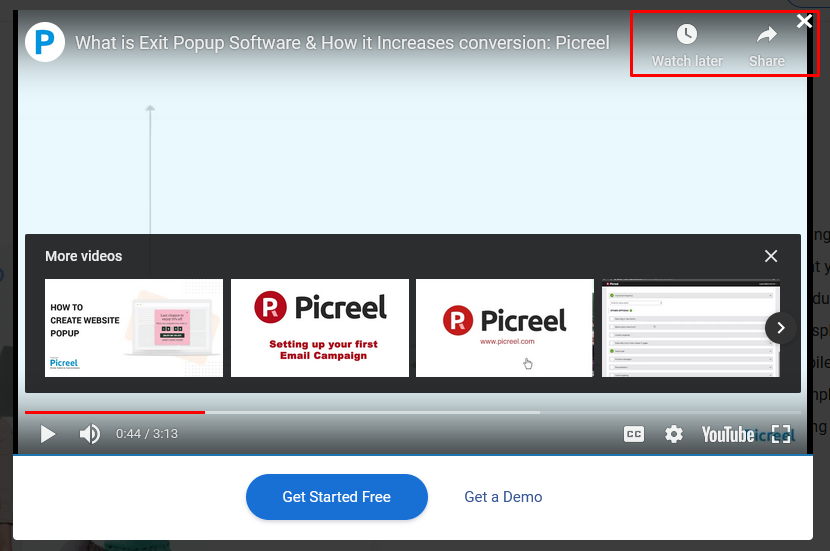Open the www.picreel.com video thumbnail
The image size is (830, 551).
tap(504, 328)
